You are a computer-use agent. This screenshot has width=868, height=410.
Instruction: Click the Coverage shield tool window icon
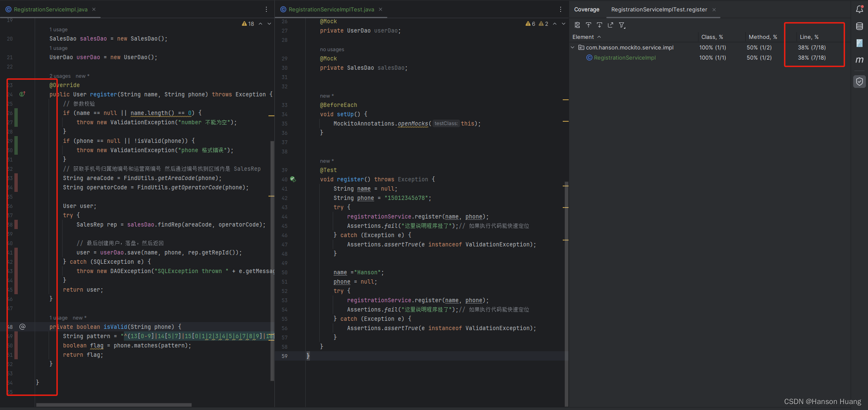pyautogui.click(x=860, y=82)
